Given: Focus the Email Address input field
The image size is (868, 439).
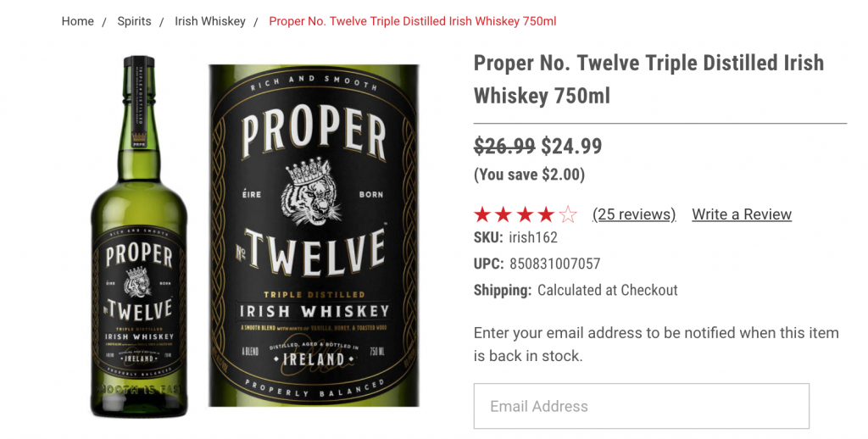Looking at the screenshot, I should tap(641, 406).
